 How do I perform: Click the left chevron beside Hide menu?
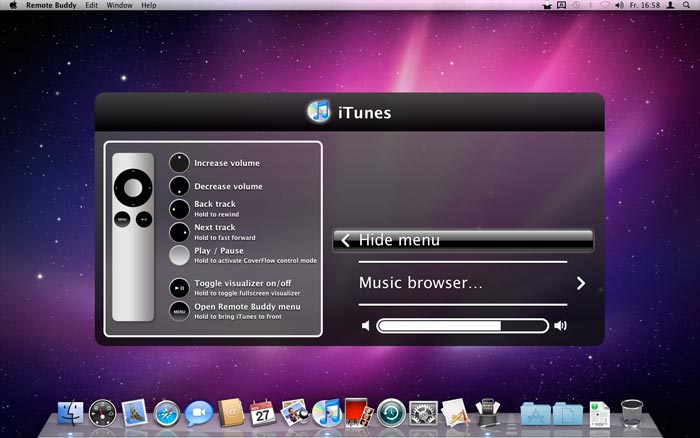click(x=345, y=241)
